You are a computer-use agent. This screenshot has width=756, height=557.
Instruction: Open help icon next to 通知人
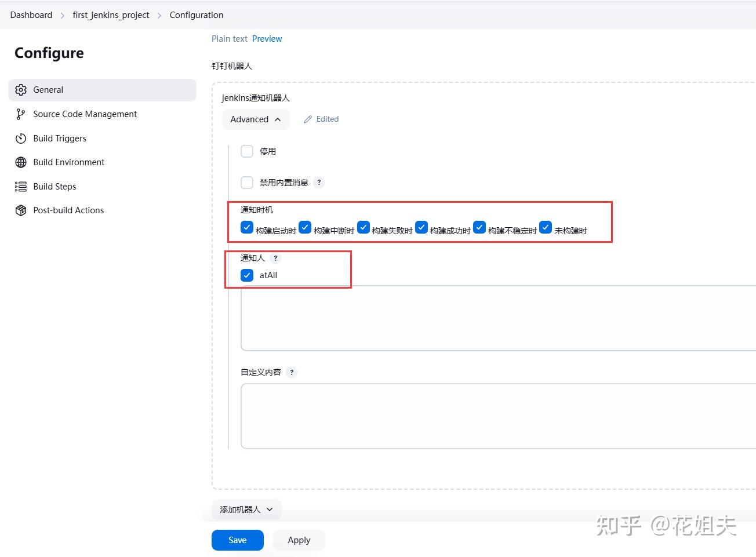coord(275,259)
